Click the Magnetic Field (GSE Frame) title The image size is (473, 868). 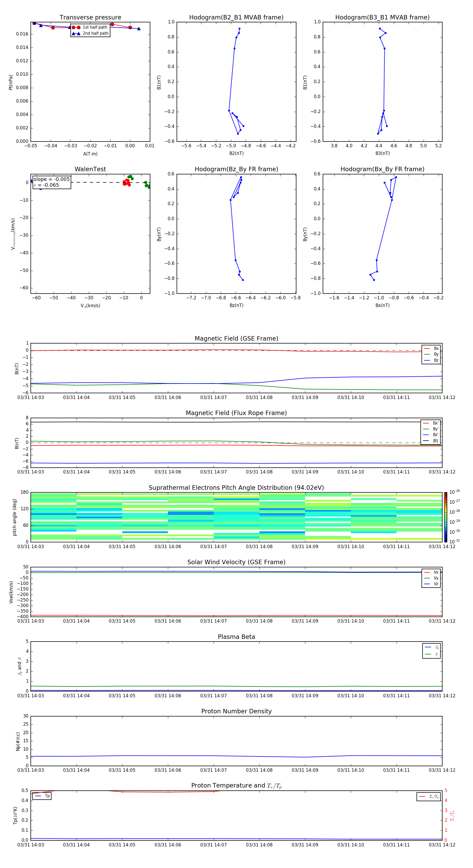tap(236, 339)
